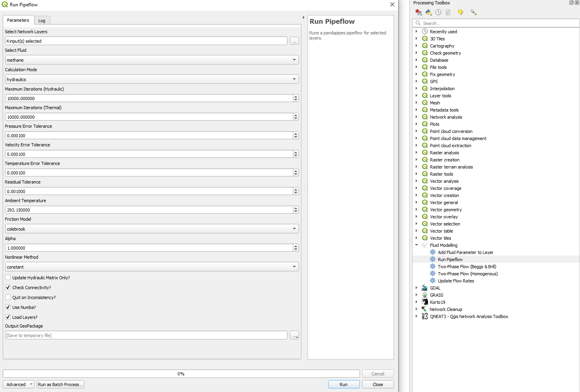This screenshot has width=580, height=392.
Task: Click the QGIS icon beside Vector geometry
Action: (425, 210)
